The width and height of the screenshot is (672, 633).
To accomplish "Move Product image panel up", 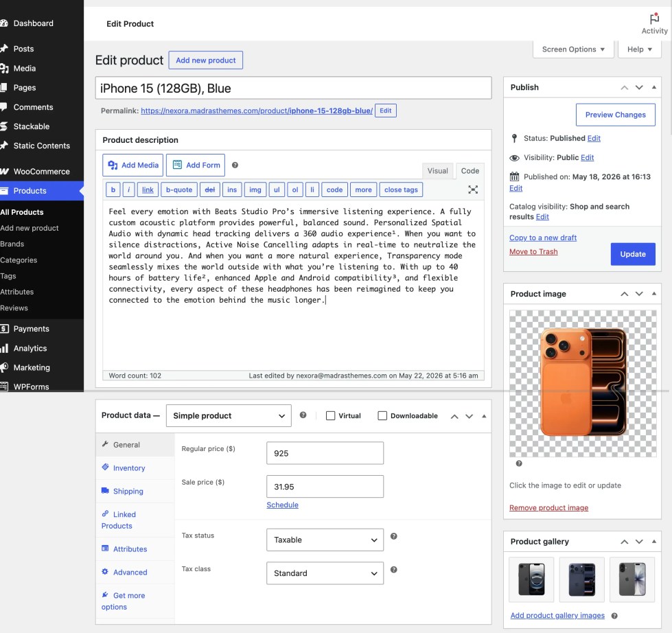I will click(625, 294).
